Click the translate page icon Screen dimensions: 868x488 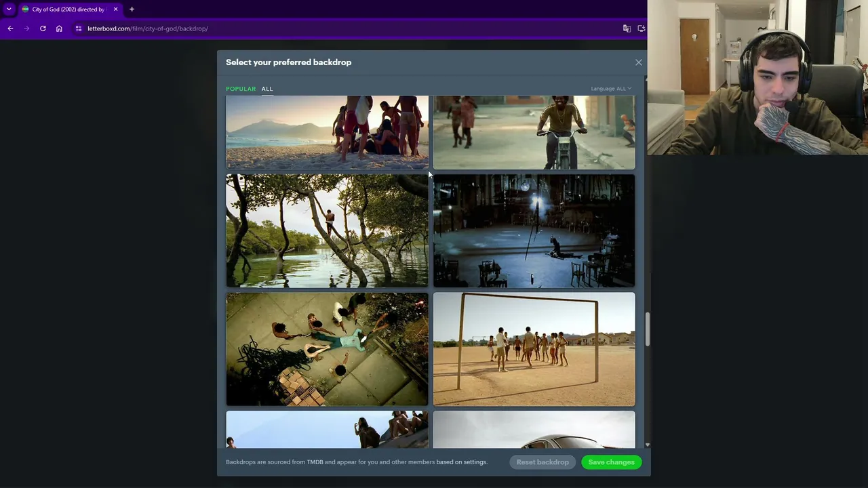[x=627, y=28]
